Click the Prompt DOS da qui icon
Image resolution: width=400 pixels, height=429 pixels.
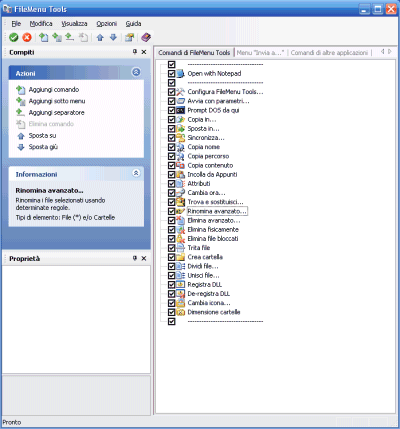[180, 110]
